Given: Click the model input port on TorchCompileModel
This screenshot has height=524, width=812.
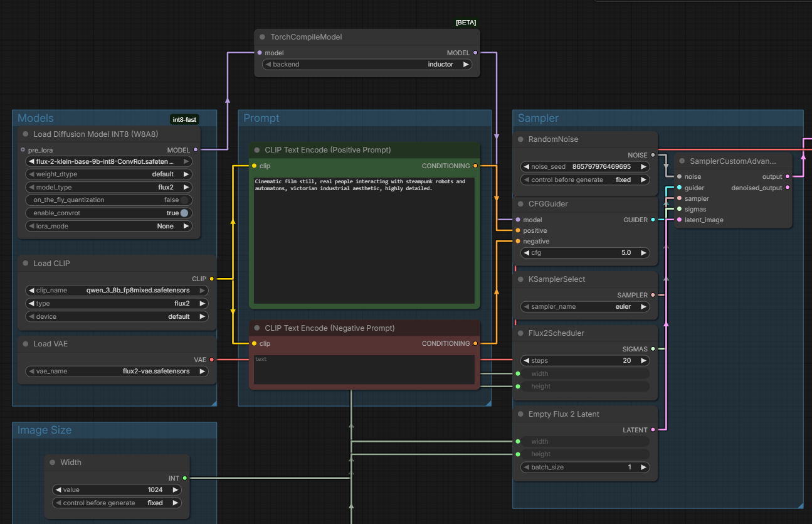Looking at the screenshot, I should point(260,53).
